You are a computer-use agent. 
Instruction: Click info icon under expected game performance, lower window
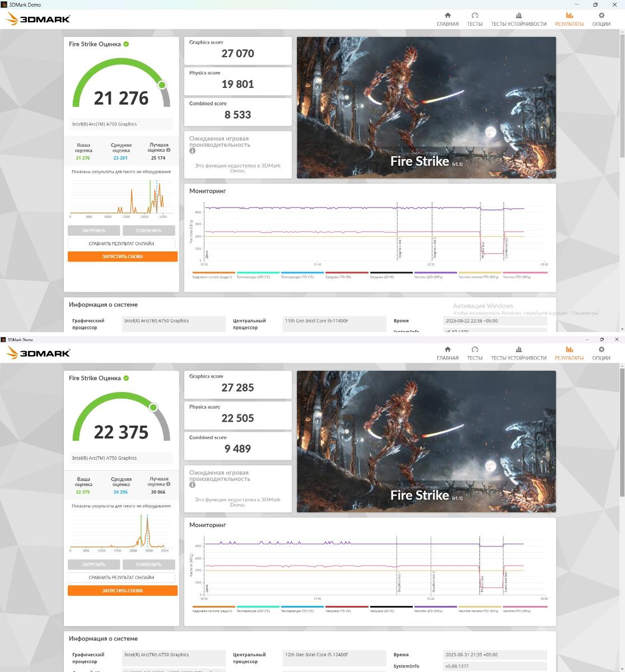pos(192,485)
